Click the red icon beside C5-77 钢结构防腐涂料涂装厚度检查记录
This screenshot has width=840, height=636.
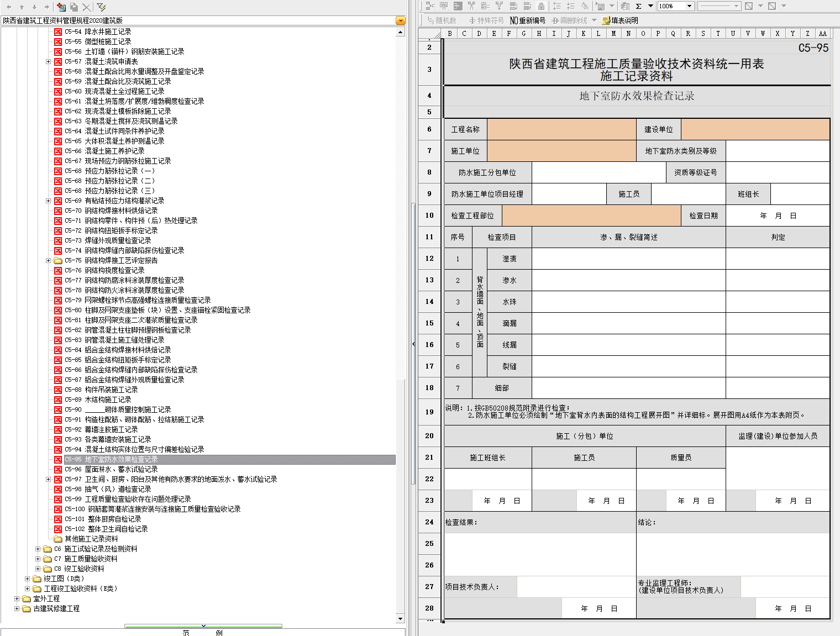click(x=58, y=280)
